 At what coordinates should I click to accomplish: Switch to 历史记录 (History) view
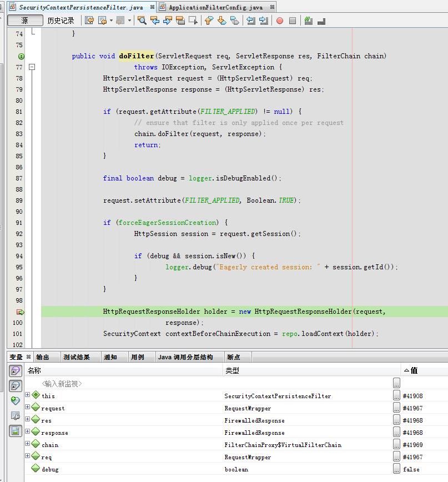tap(61, 21)
